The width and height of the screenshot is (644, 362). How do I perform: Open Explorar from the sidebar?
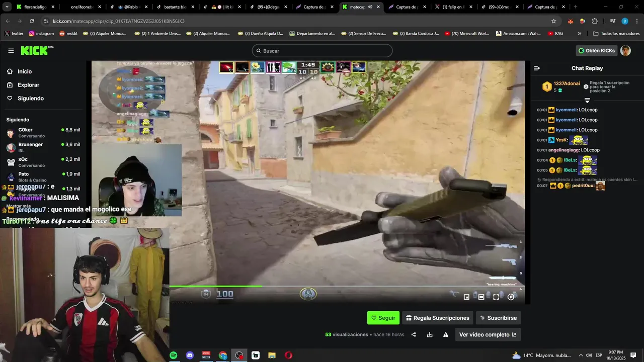point(28,85)
